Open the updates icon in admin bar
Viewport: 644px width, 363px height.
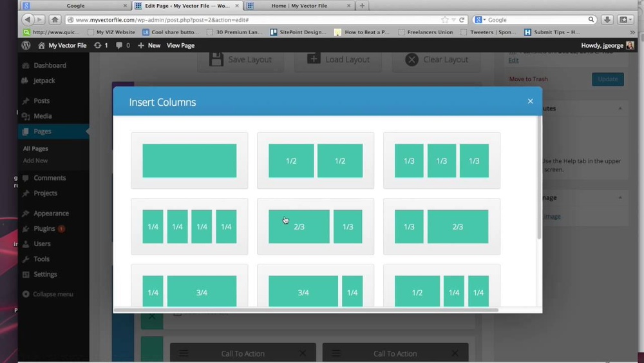pos(100,46)
